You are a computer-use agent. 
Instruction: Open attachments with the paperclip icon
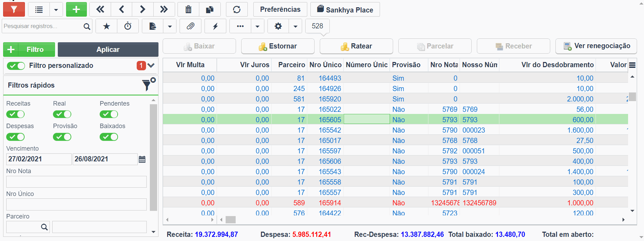(190, 26)
